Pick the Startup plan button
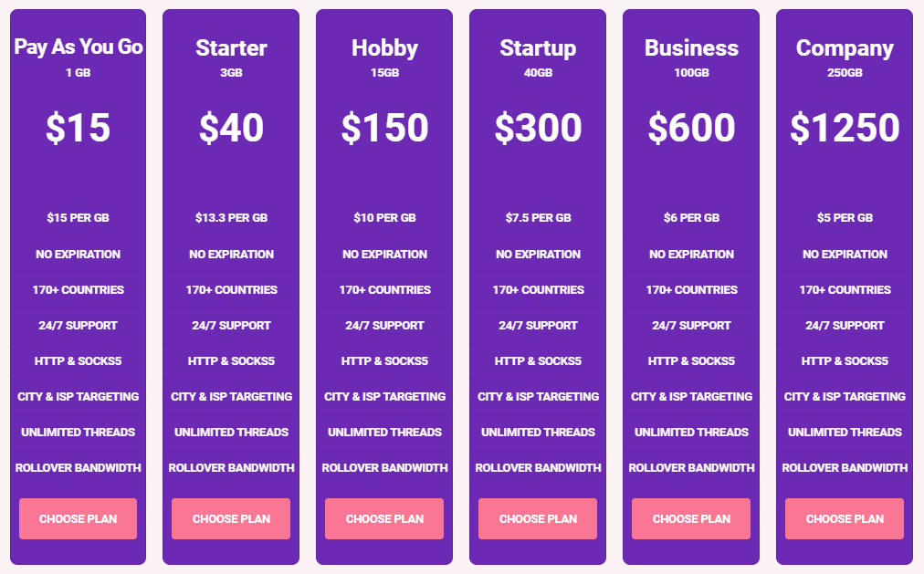The image size is (924, 574). point(538,518)
